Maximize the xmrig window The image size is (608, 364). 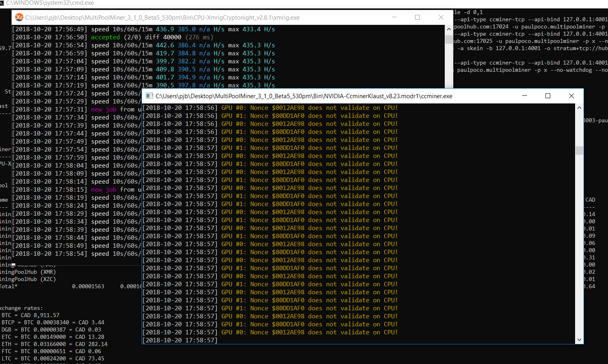(417, 17)
